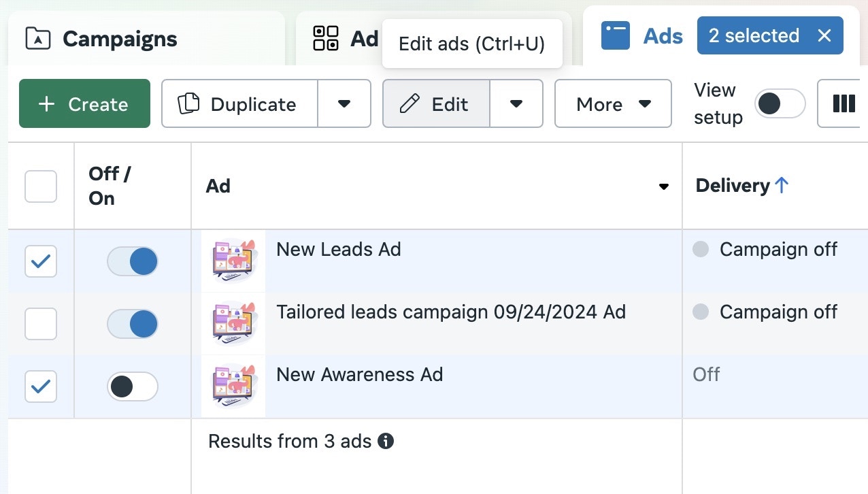Open the More dropdown menu
This screenshot has width=868, height=494.
point(612,103)
